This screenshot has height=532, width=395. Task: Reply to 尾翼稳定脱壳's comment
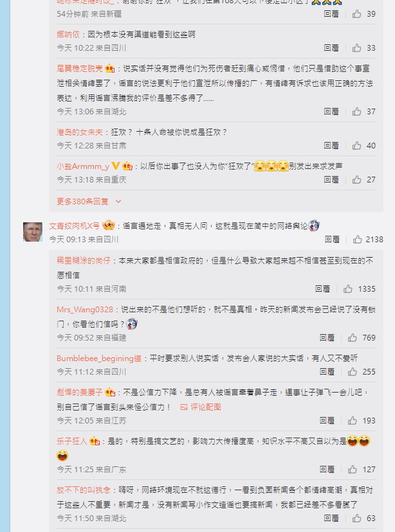(x=331, y=112)
